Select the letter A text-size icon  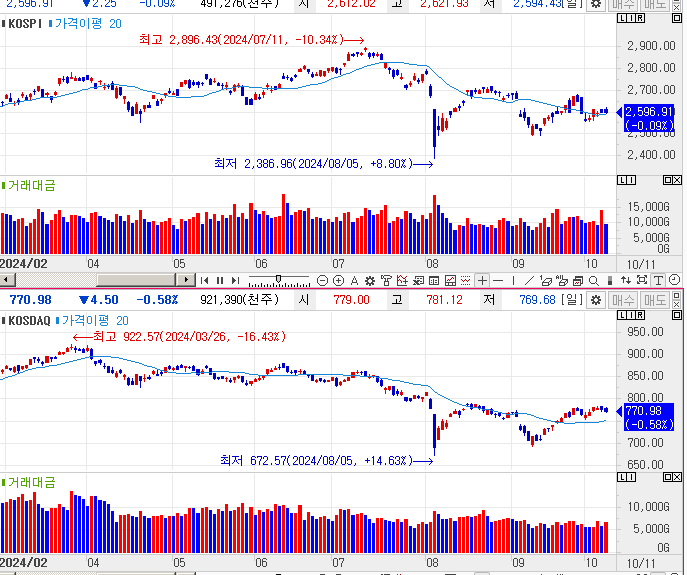(x=354, y=280)
